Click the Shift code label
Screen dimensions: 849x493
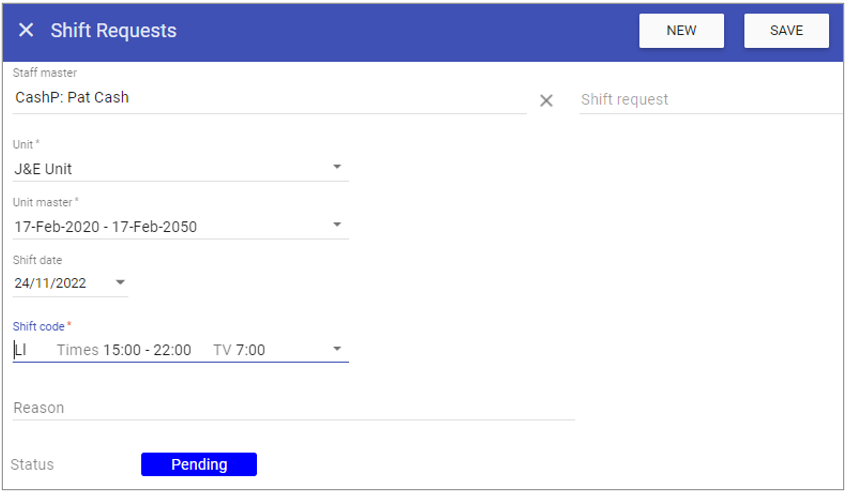[38, 326]
